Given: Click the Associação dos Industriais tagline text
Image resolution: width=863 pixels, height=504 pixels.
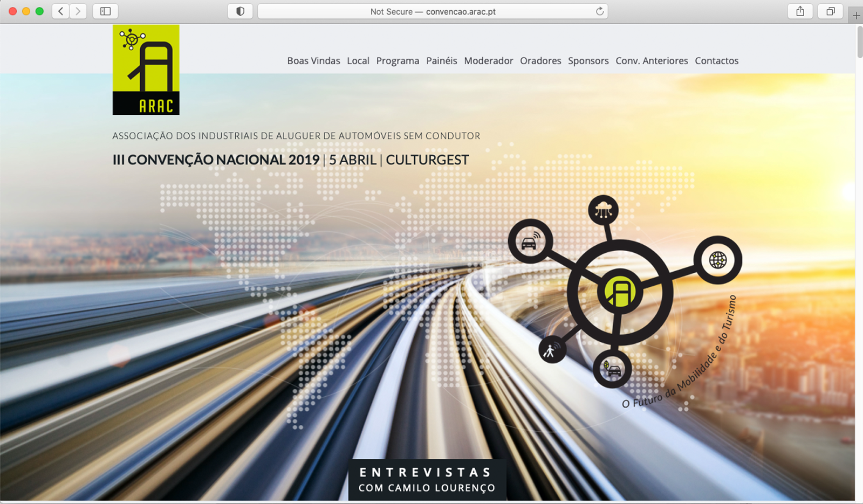Looking at the screenshot, I should tap(296, 136).
